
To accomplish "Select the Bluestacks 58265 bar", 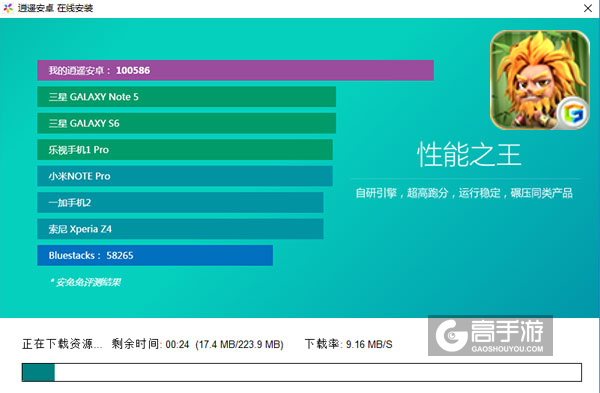I will point(155,255).
